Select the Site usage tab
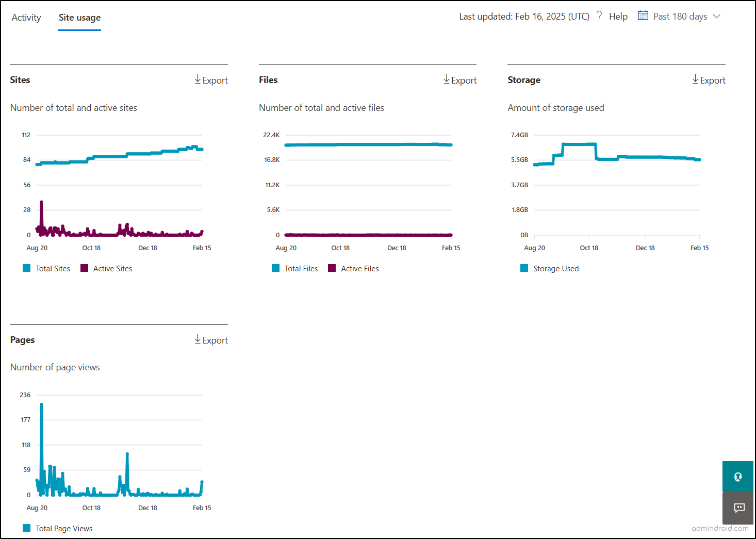Image resolution: width=756 pixels, height=539 pixels. click(x=79, y=17)
